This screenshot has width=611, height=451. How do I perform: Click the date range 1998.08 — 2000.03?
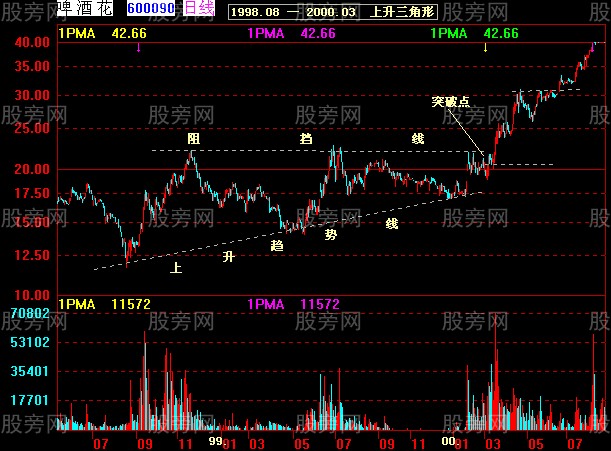293,12
